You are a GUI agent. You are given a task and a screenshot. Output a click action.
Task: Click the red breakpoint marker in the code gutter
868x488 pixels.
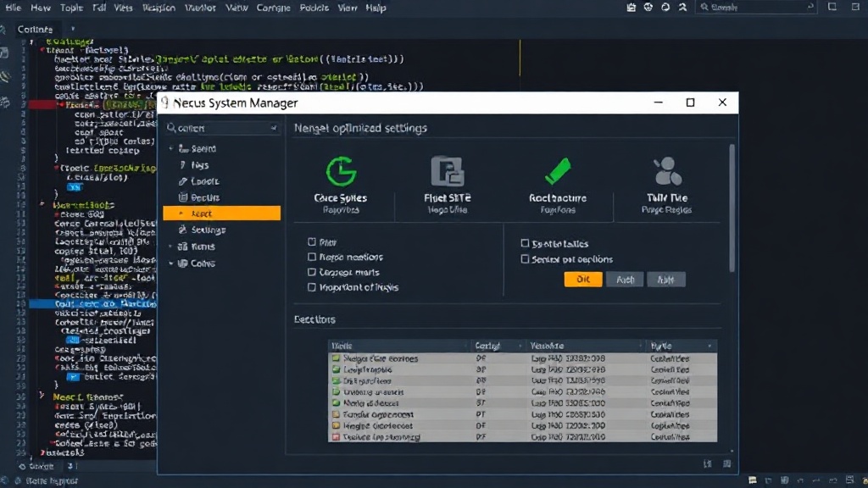(x=44, y=104)
